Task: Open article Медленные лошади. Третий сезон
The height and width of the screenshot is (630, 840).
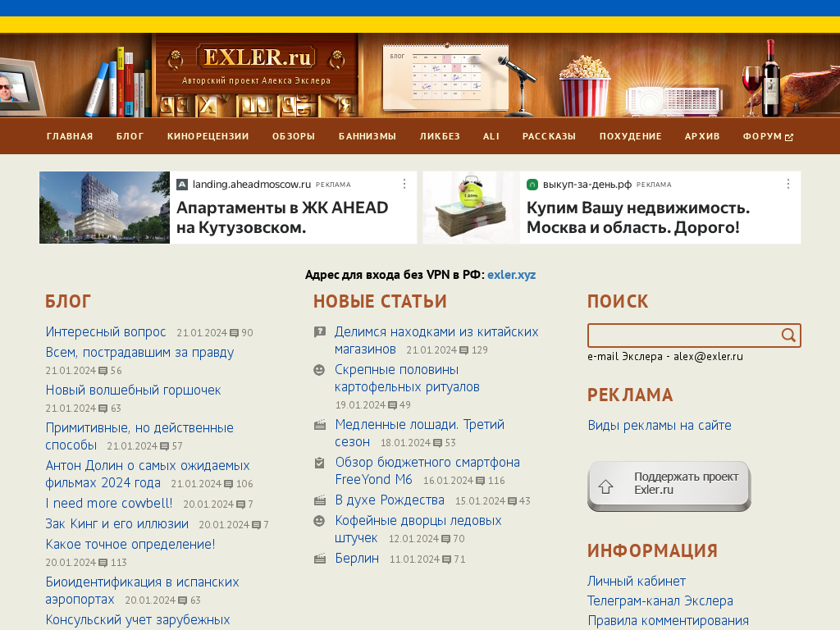Action: (x=419, y=433)
